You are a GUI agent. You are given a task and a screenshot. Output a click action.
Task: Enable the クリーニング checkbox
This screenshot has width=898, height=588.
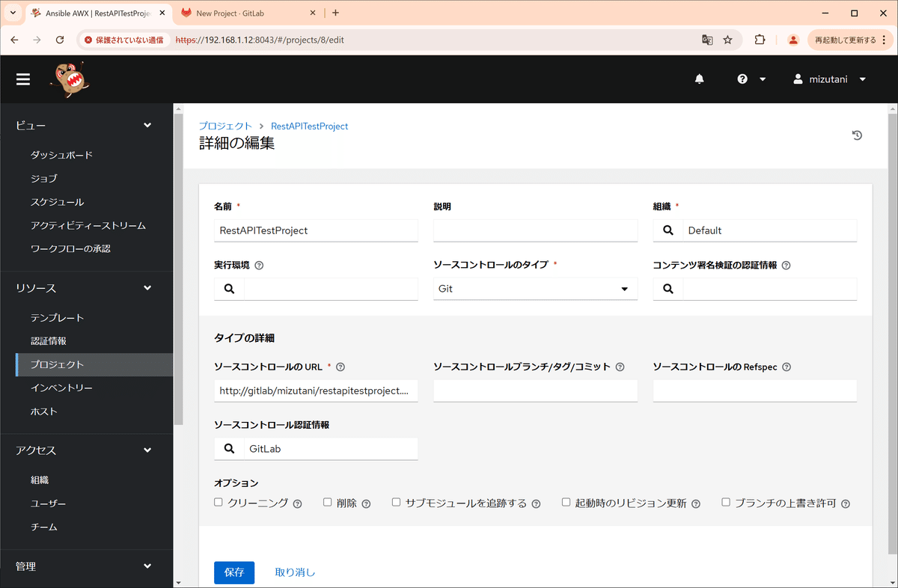pyautogui.click(x=217, y=502)
